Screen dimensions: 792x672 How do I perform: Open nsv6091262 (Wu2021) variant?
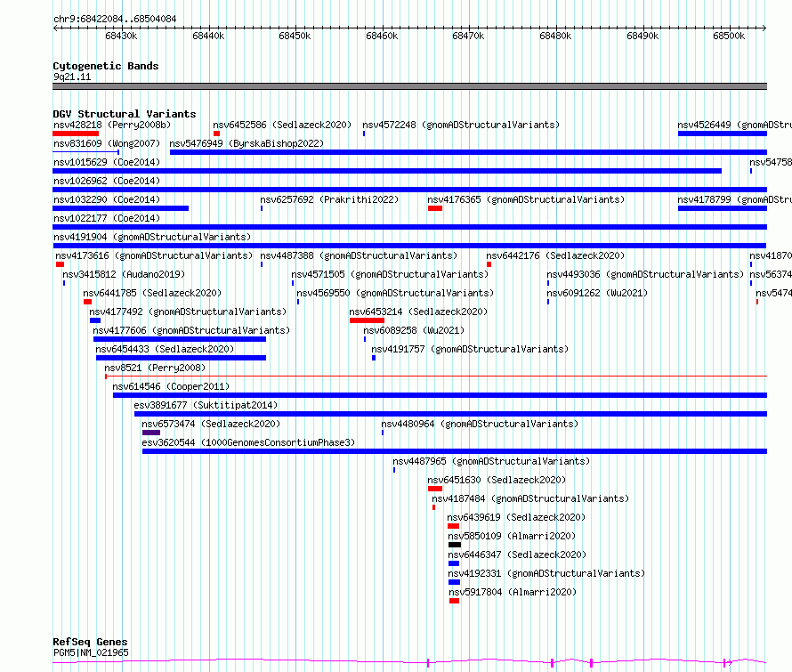coord(597,293)
